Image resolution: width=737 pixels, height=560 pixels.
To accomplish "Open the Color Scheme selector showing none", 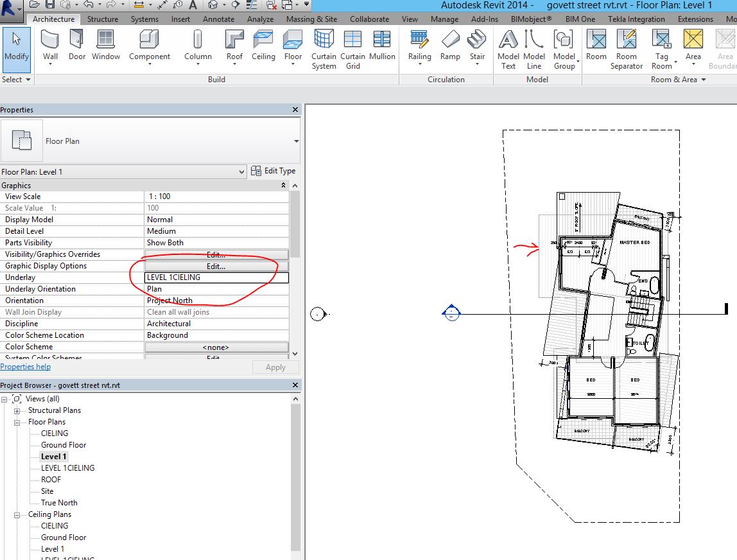I will click(216, 347).
